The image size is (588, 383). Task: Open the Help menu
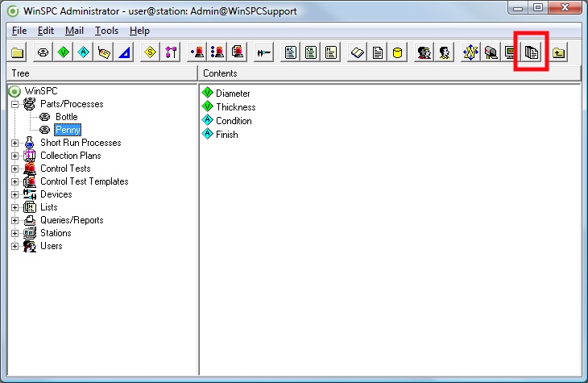[x=139, y=31]
